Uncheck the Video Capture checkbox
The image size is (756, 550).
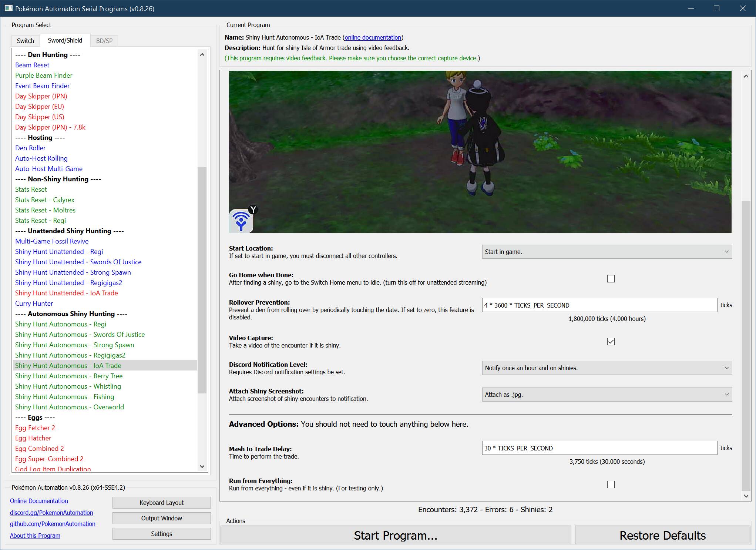611,342
